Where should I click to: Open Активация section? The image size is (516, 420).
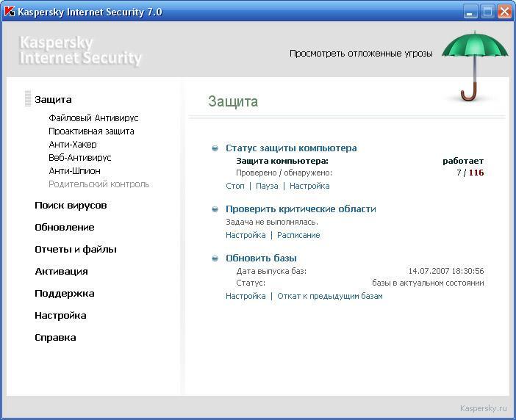(61, 272)
